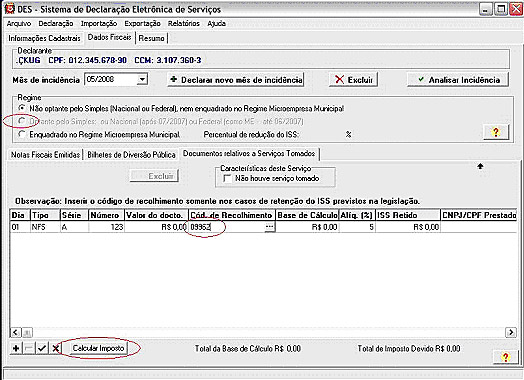Open the Ajuda menu
Screen dimensions: 524x380
[216, 24]
